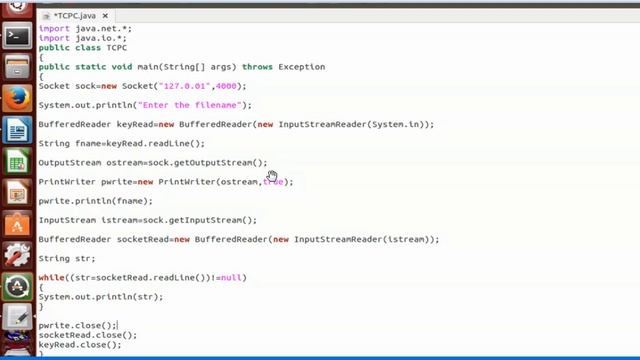640x360 pixels.
Task: Open LibreOffice Calc dock icon
Action: 17,161
